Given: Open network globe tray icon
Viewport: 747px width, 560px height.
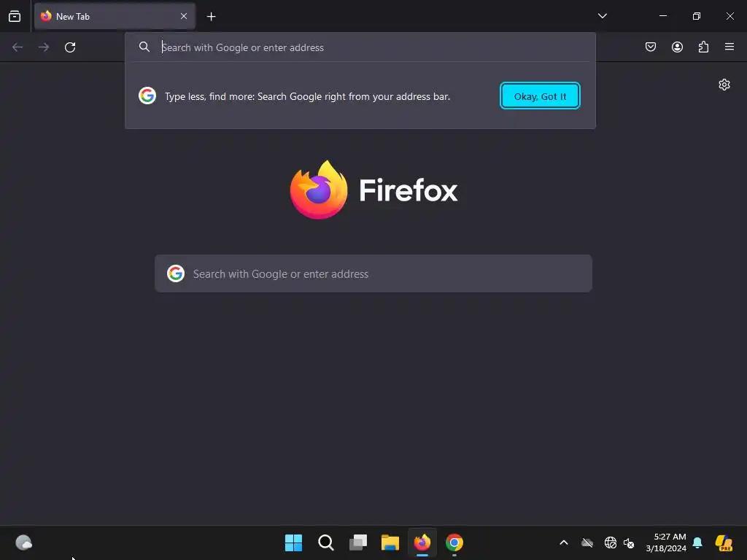Looking at the screenshot, I should (611, 542).
